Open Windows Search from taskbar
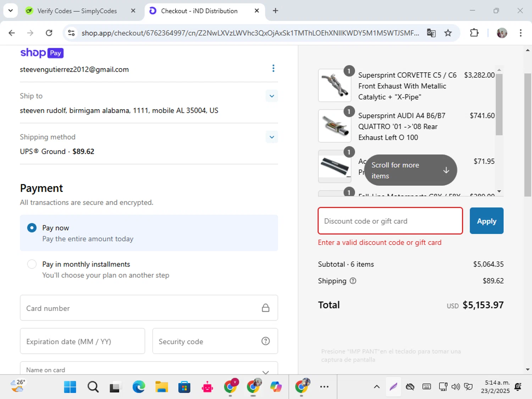Image resolution: width=532 pixels, height=399 pixels. (93, 387)
